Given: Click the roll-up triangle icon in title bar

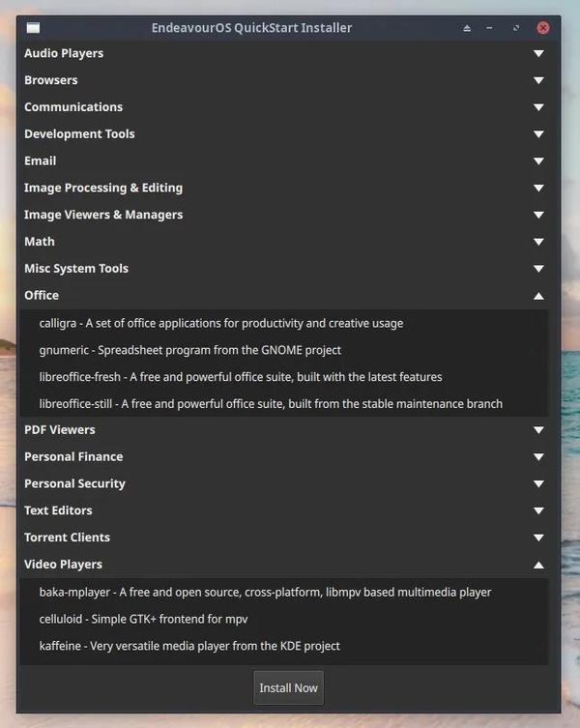Looking at the screenshot, I should point(468,28).
